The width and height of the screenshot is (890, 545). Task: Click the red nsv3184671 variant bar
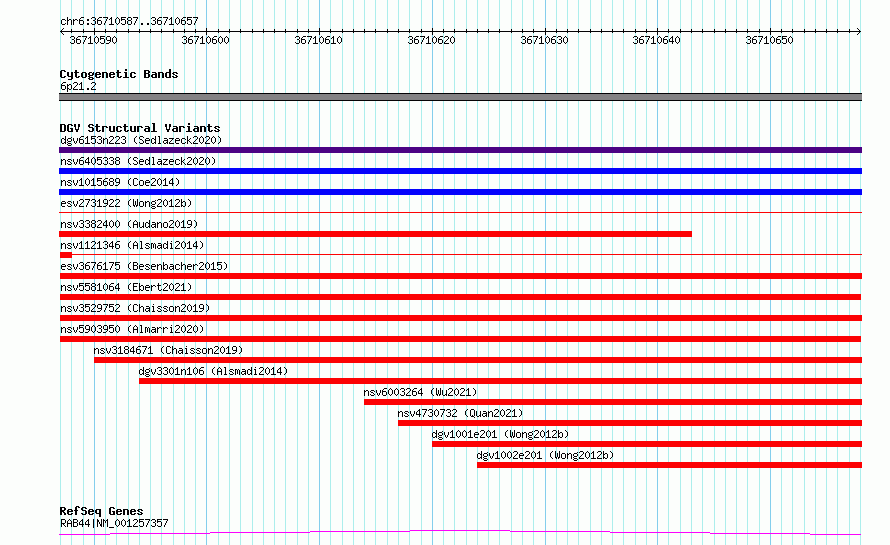click(x=478, y=360)
